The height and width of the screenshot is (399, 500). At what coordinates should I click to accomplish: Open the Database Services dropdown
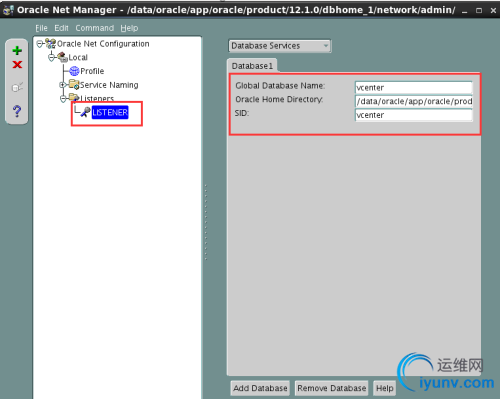click(x=280, y=46)
